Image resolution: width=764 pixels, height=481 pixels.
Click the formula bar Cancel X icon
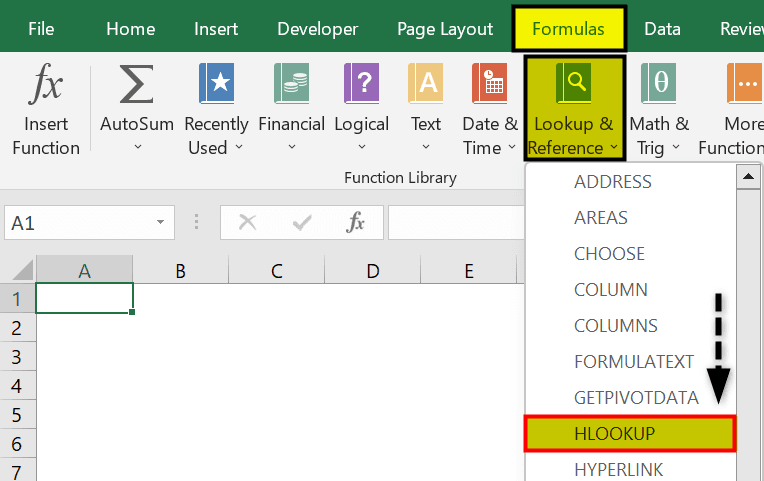248,223
